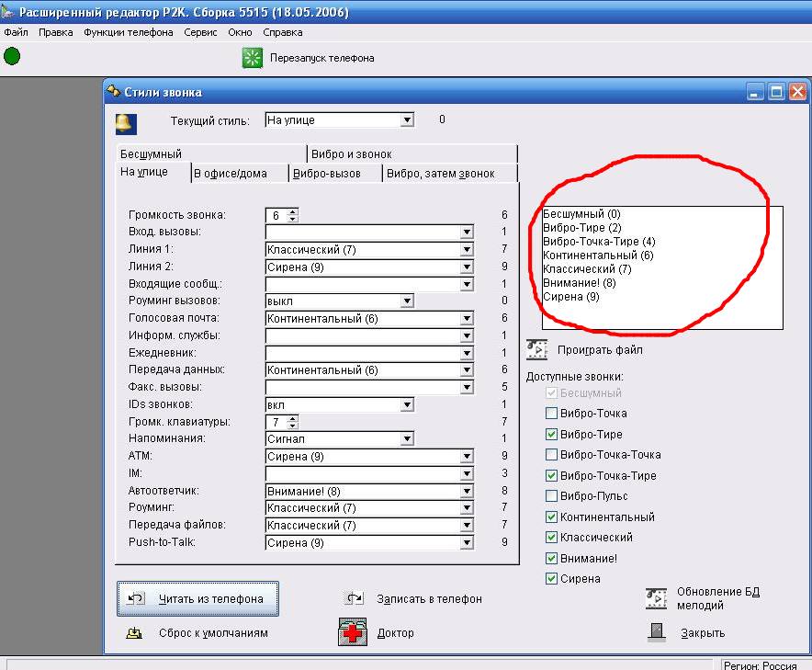Increase Громк. клавиатуры with up arrow
812x670 pixels.
pos(293,418)
